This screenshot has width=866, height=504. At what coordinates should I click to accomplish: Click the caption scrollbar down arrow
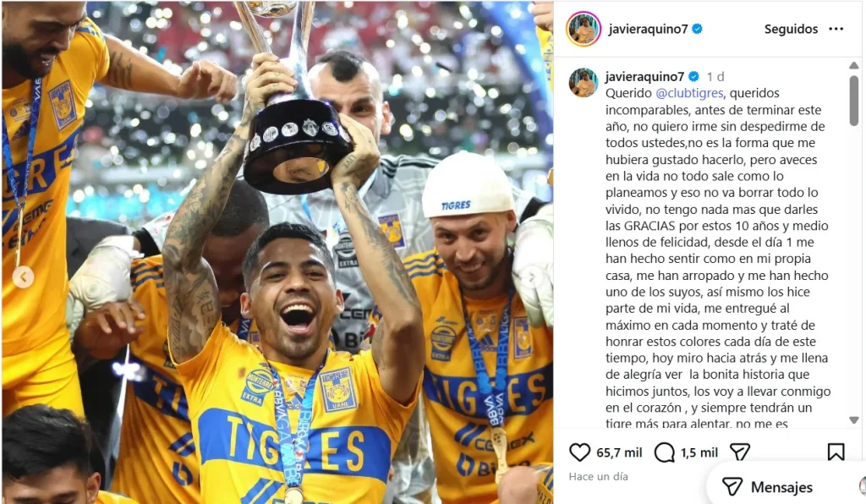(x=854, y=420)
